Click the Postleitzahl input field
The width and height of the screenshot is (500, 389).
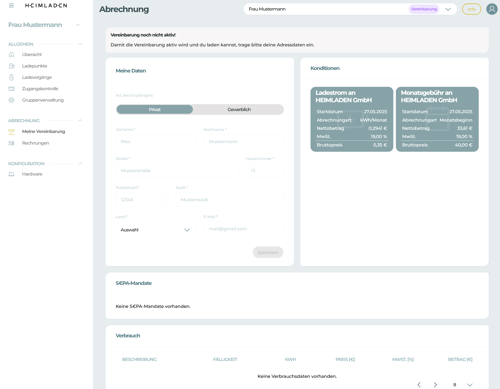142,200
